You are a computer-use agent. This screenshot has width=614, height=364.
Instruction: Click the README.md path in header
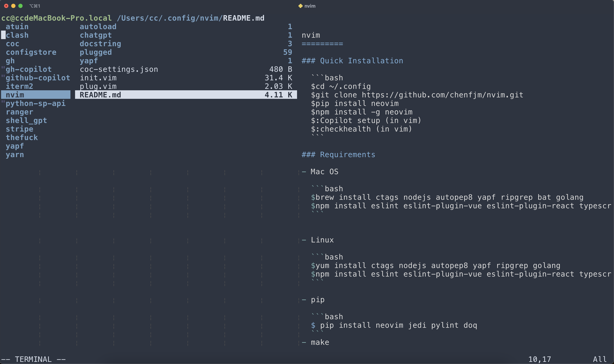pos(244,18)
